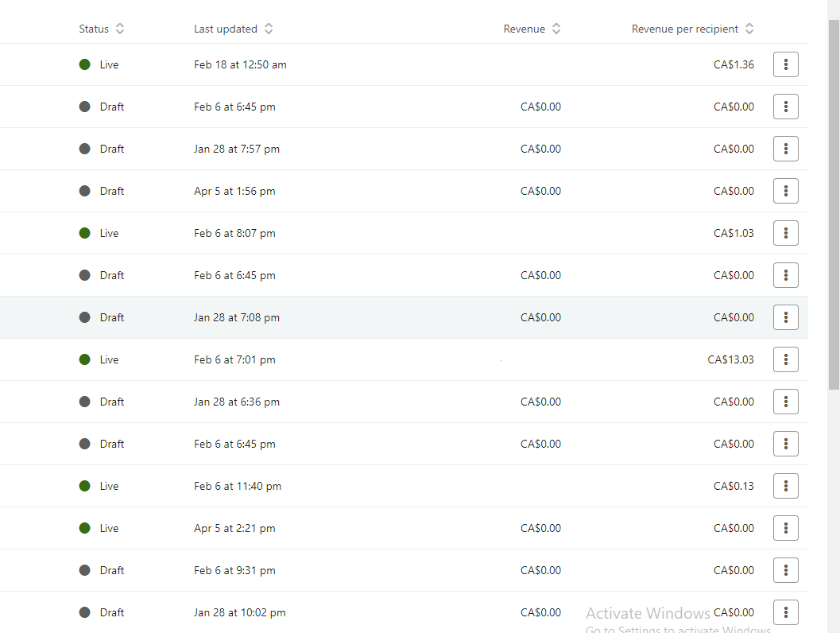Click Live status in Apr 5 2:21 pm row
Image resolution: width=840 pixels, height=633 pixels.
pos(99,529)
